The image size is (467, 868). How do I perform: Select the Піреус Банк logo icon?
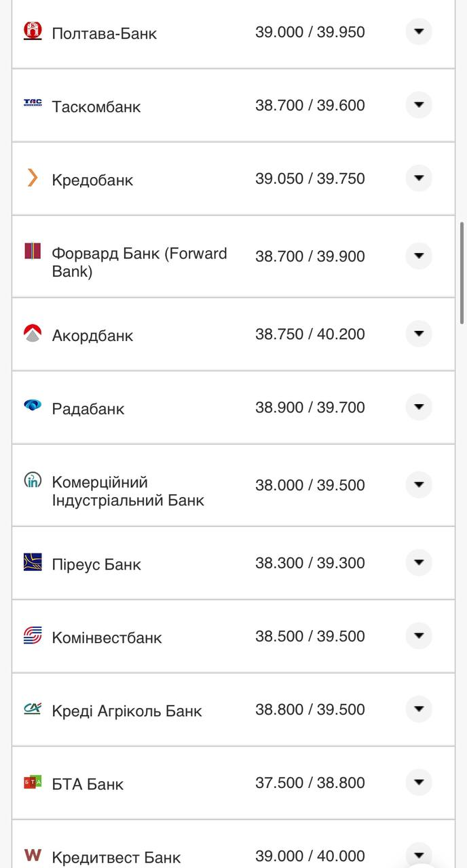(x=32, y=563)
